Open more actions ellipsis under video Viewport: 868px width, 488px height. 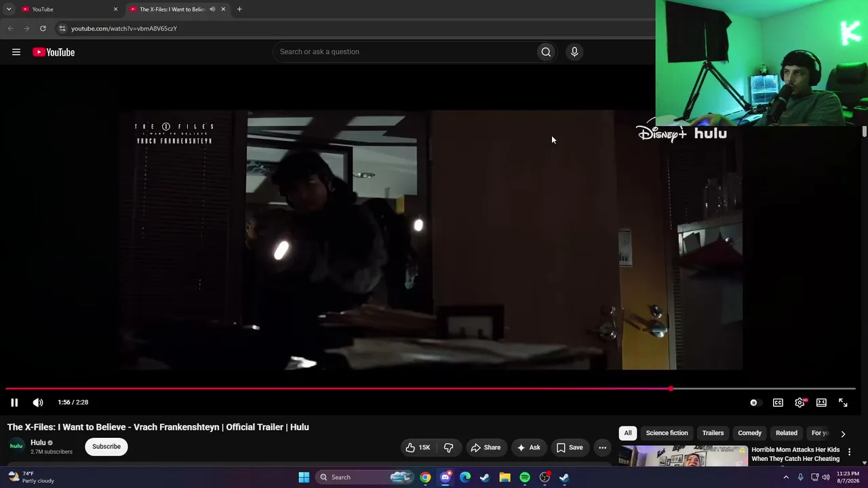(602, 447)
